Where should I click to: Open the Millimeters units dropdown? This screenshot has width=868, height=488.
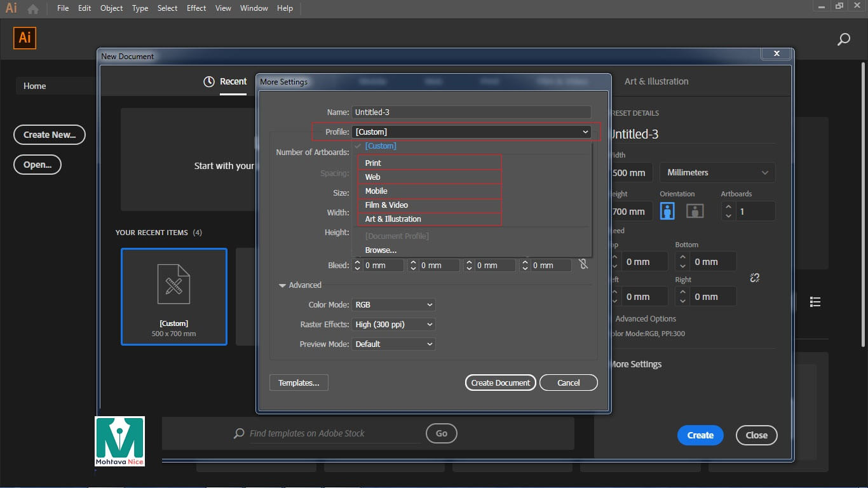point(717,173)
